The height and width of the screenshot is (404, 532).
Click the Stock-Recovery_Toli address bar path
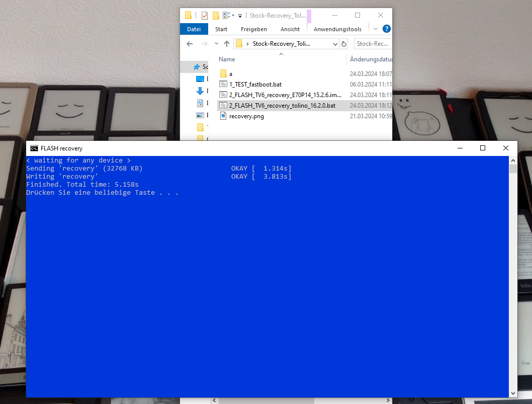(x=281, y=44)
